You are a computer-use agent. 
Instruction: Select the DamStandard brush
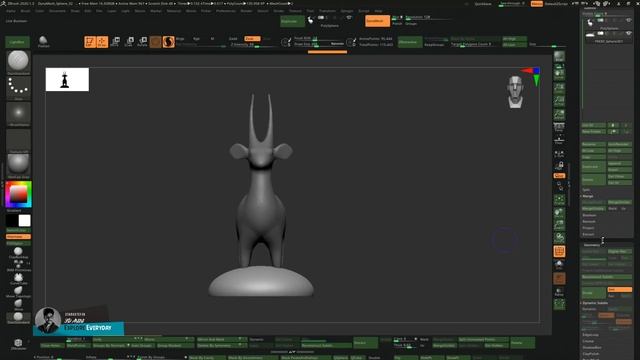[18, 318]
